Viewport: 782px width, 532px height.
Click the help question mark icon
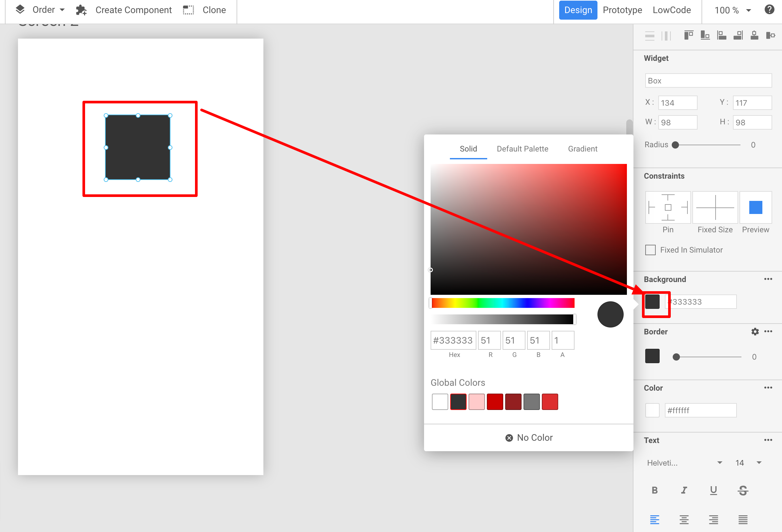[769, 9]
